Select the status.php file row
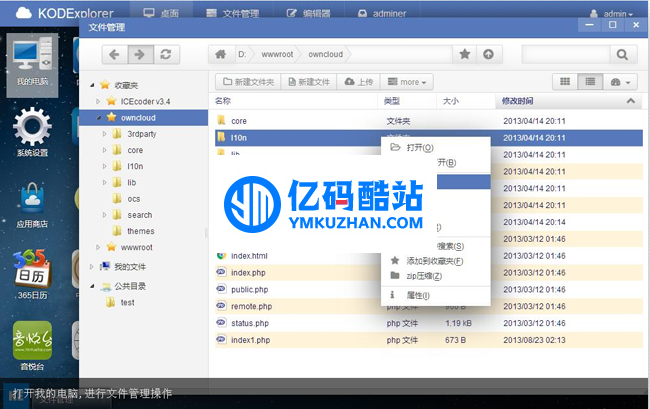Viewport: 650px width, 409px height. (429, 323)
